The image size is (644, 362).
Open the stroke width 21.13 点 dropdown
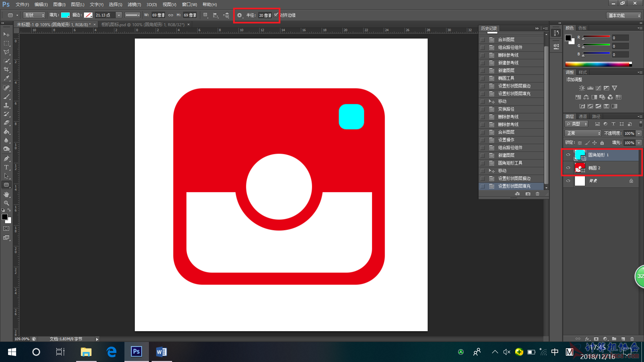(x=119, y=15)
